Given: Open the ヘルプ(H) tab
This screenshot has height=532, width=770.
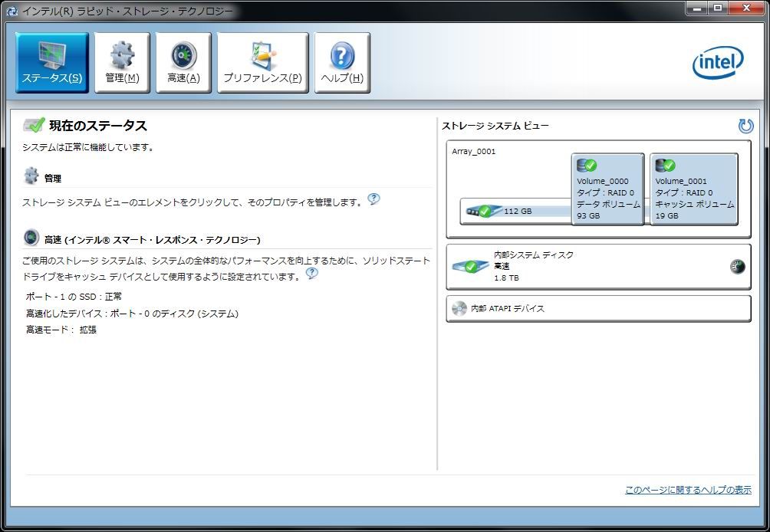Looking at the screenshot, I should tap(342, 62).
